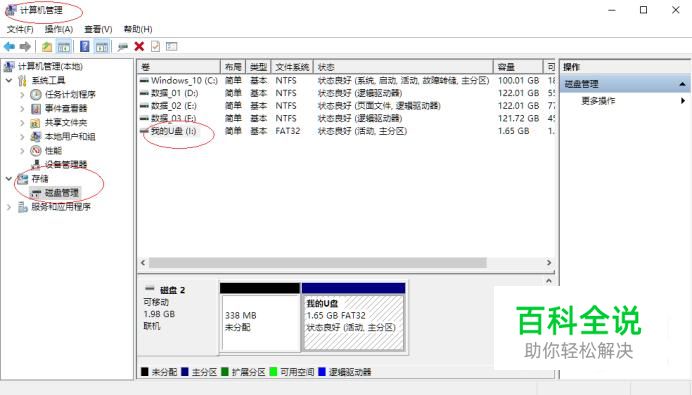Select the 本地用户和组 users icon
The image size is (692, 395).
36,137
